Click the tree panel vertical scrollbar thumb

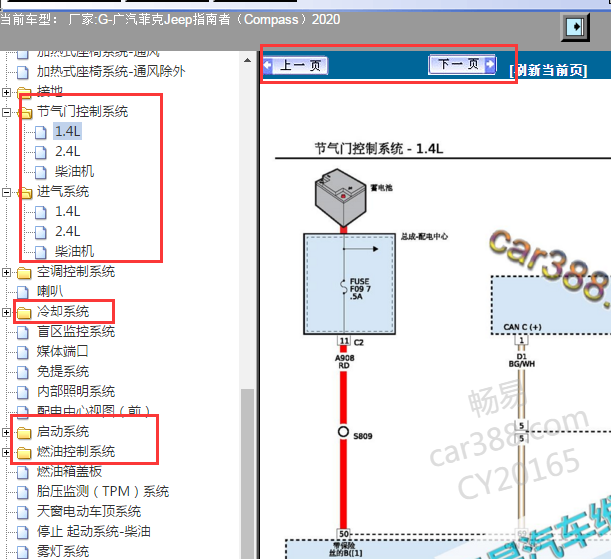click(247, 473)
